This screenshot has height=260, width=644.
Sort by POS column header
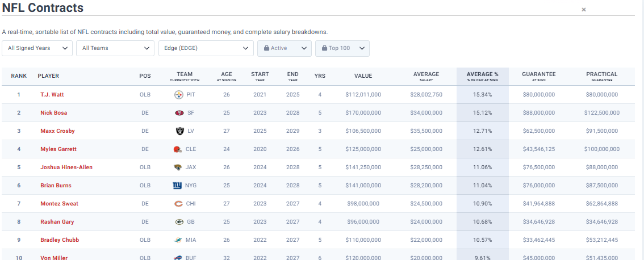(145, 76)
